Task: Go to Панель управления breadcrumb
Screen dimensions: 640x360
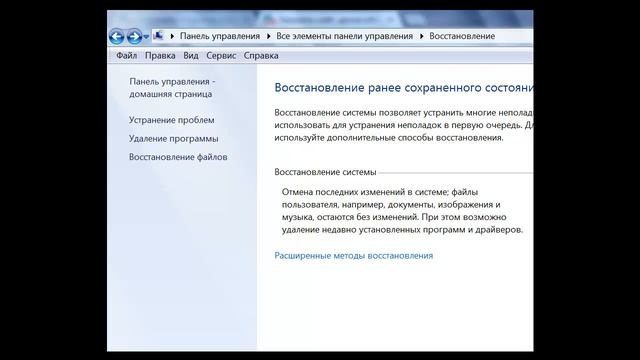Action: 220,36
